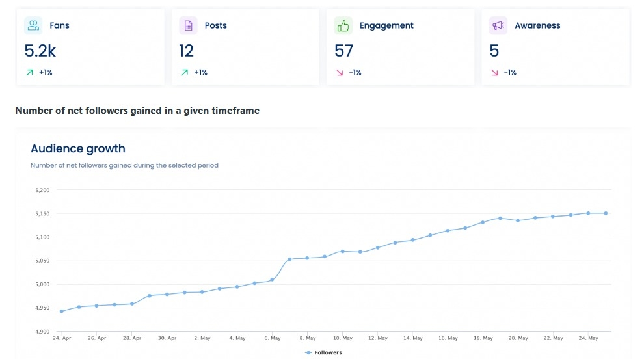Viewport: 644px width, 359px height.
Task: Click the green up arrow in Fans card
Action: (x=29, y=73)
